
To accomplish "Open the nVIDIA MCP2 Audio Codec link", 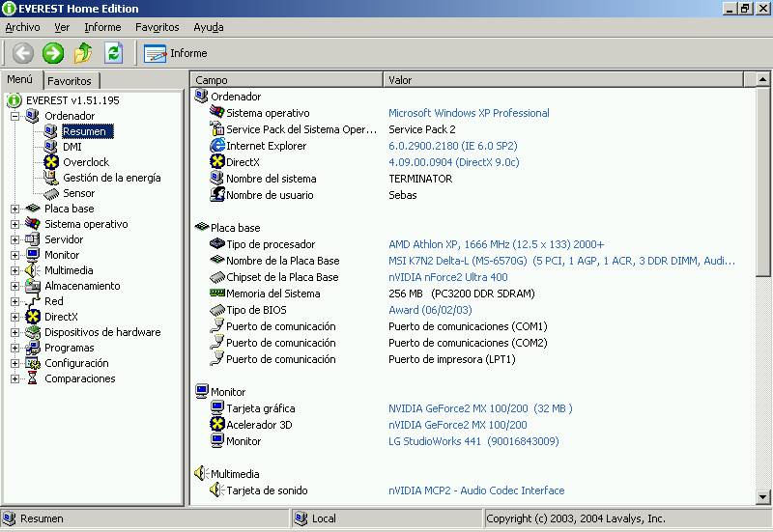I will [476, 490].
